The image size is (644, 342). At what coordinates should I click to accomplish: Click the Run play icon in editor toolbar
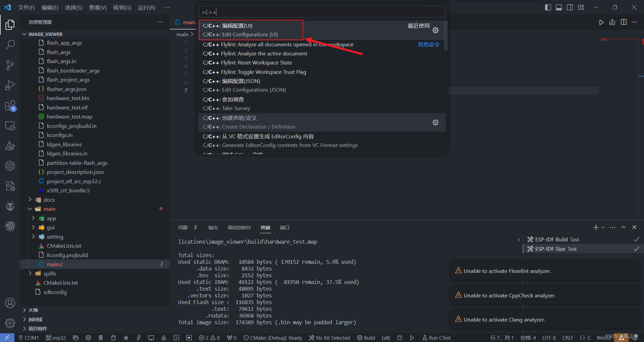coord(601,22)
